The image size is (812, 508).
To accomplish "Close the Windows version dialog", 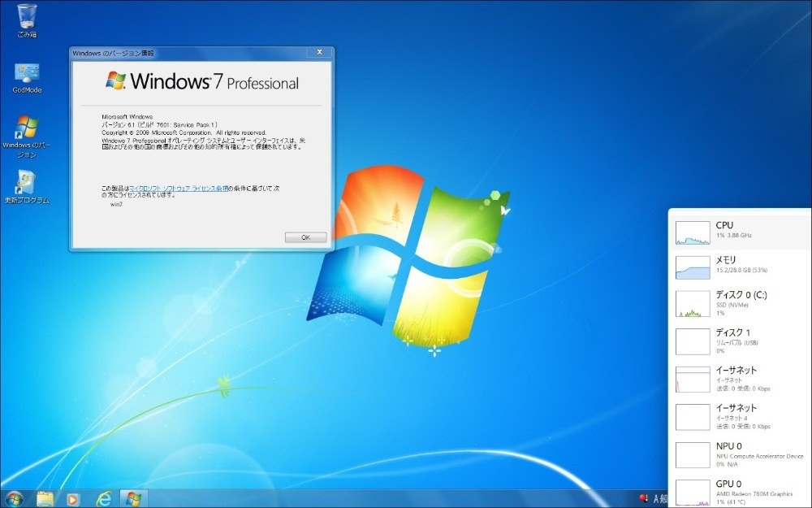I will 319,52.
